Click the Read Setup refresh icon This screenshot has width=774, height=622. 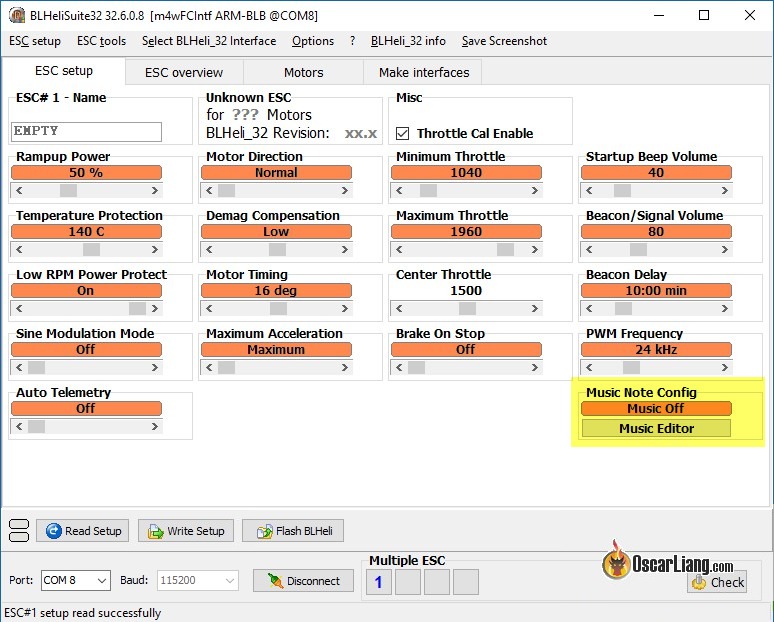click(x=53, y=531)
